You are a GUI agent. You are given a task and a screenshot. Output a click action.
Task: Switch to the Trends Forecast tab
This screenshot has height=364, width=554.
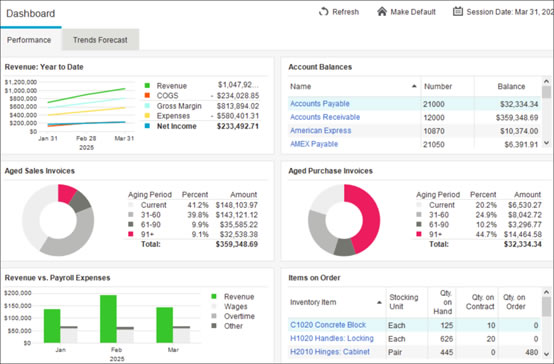click(100, 40)
